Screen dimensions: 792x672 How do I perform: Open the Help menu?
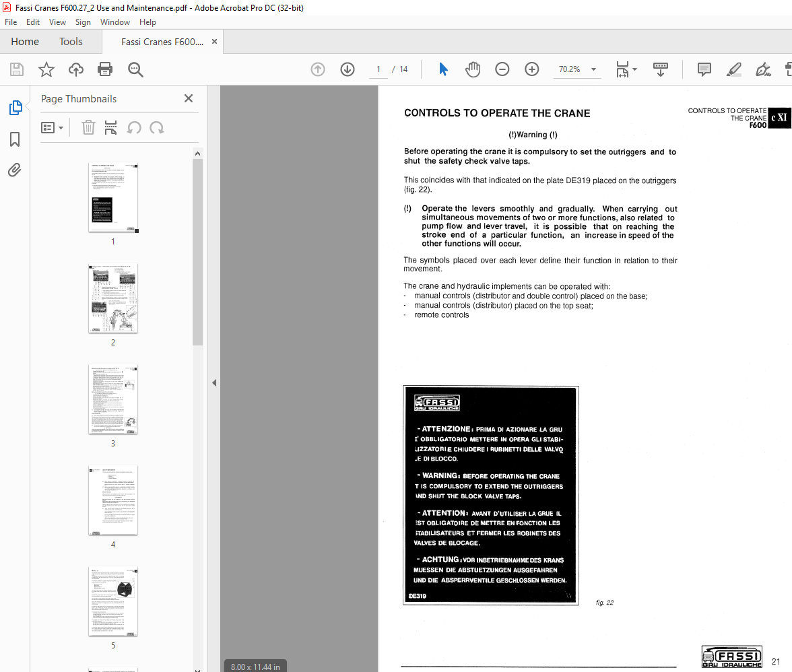(x=147, y=22)
